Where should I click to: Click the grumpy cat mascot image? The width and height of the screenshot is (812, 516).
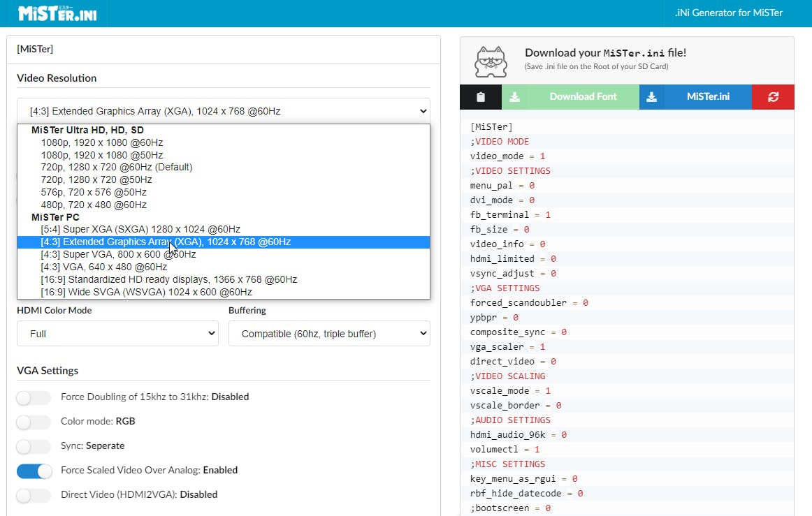tap(491, 61)
